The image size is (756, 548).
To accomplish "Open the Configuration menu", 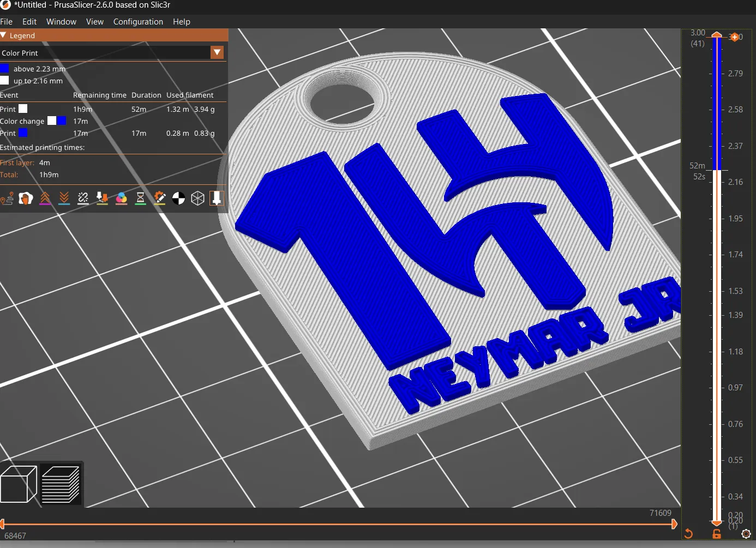I will pos(138,22).
